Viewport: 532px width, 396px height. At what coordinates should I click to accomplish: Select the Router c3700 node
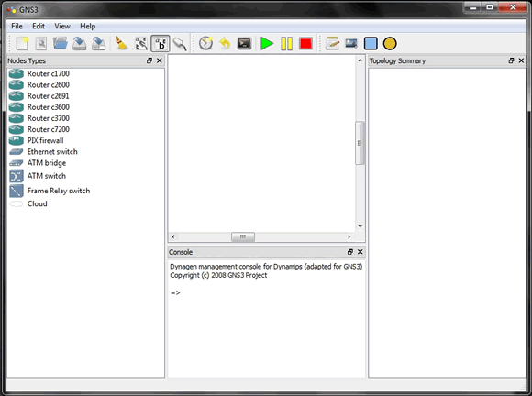[39, 118]
